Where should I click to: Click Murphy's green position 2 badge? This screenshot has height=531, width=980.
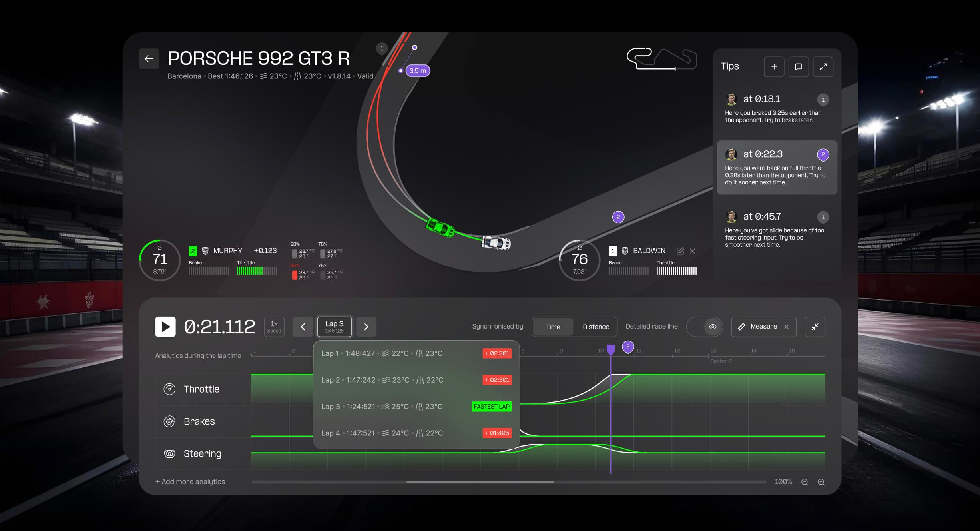click(x=193, y=251)
